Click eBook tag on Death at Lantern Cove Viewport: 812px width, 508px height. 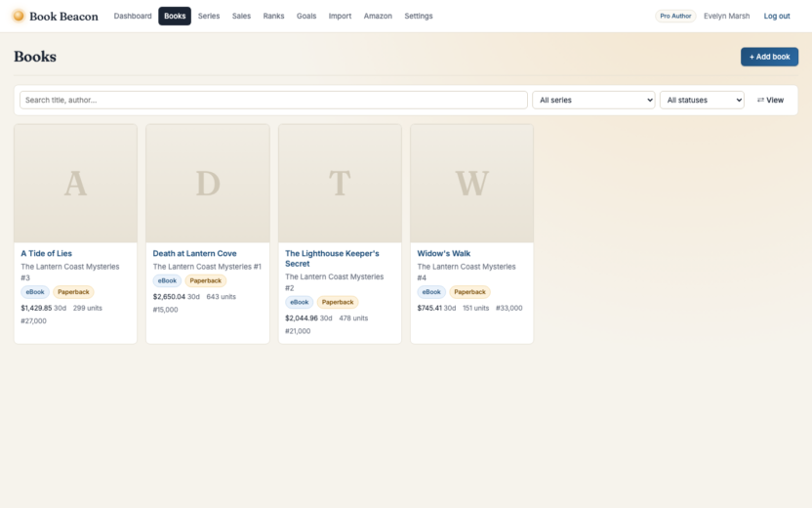pyautogui.click(x=167, y=280)
